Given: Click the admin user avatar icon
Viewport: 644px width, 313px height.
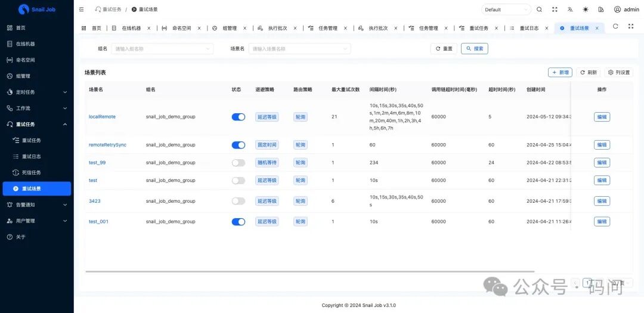Looking at the screenshot, I should pos(617,10).
